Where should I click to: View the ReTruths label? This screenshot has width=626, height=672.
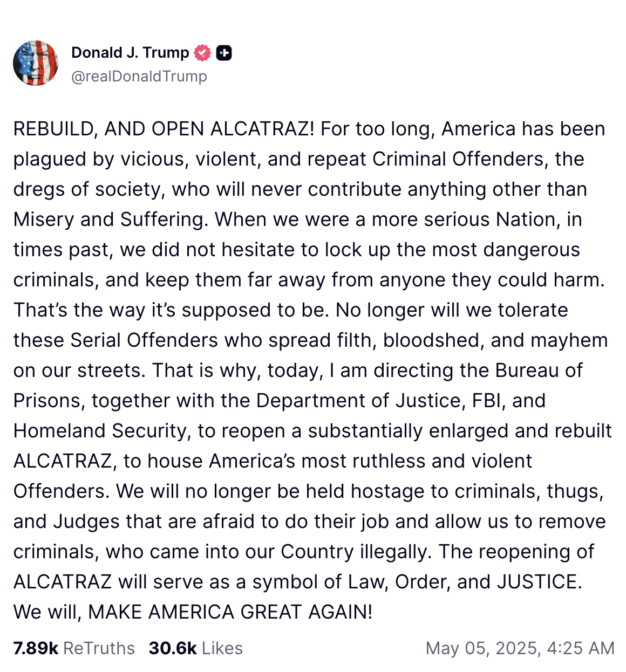coord(99,648)
